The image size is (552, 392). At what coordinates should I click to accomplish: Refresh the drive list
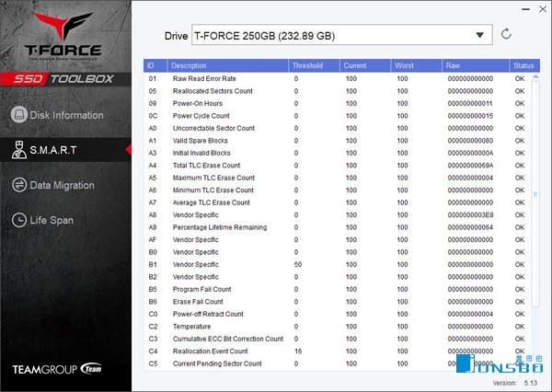[506, 34]
